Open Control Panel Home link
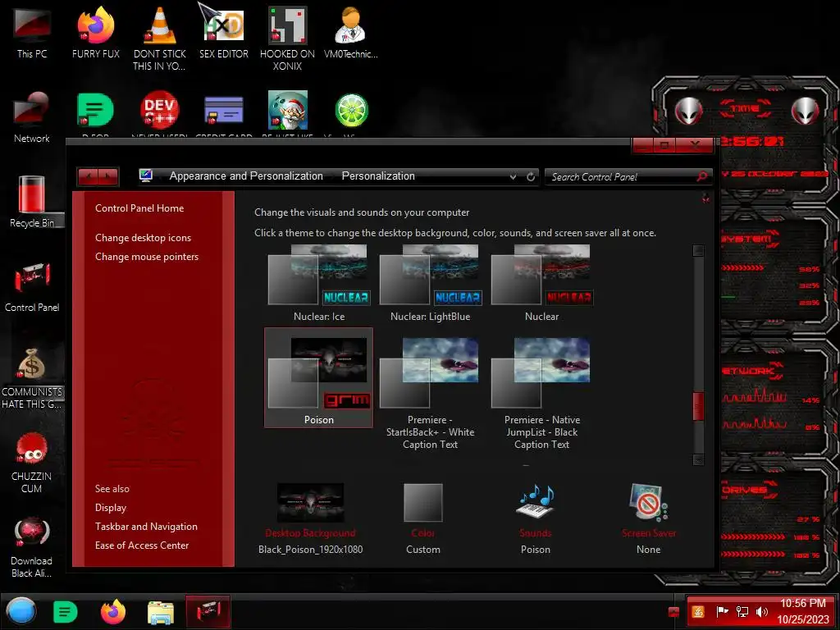Viewport: 840px width, 630px height. (x=139, y=208)
